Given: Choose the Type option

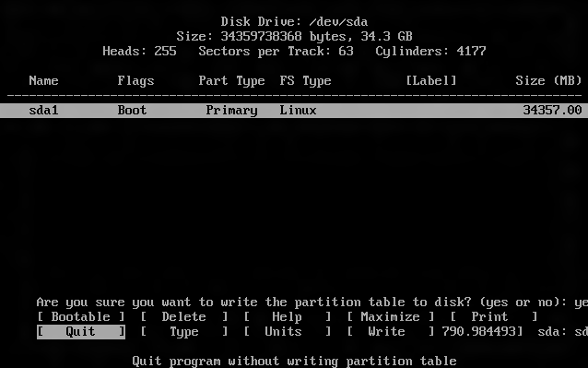Looking at the screenshot, I should click(x=183, y=332).
